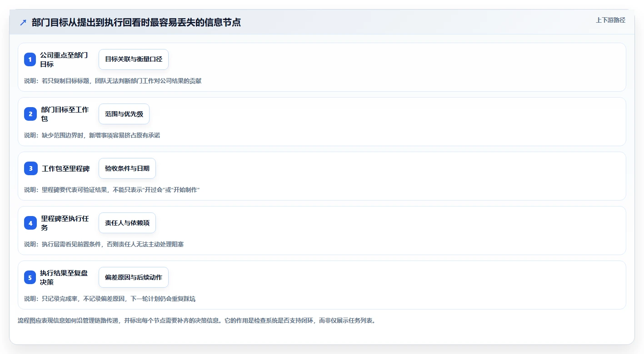Viewport: 644px width, 354px height.
Task: Select the 验收条件与日期 tag
Action: click(x=127, y=168)
